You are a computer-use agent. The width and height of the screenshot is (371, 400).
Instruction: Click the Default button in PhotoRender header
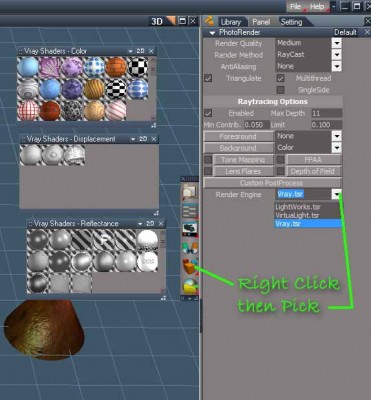[345, 33]
